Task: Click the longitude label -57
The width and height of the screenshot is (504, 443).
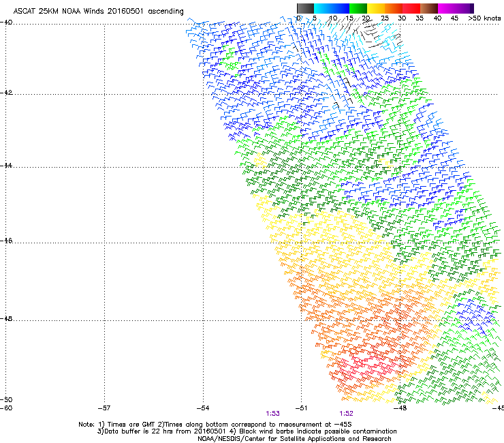Action: (104, 408)
